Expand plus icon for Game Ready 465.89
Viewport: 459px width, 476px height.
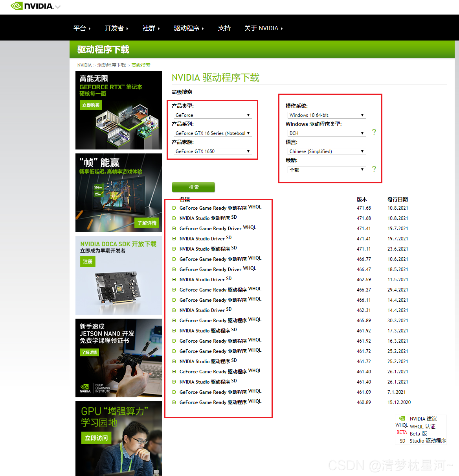pyautogui.click(x=174, y=321)
